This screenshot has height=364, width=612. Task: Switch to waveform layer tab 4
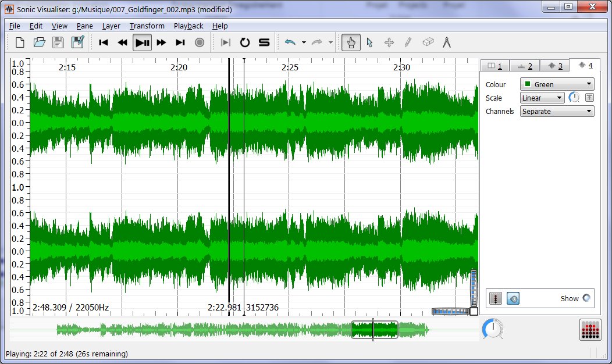tap(585, 65)
